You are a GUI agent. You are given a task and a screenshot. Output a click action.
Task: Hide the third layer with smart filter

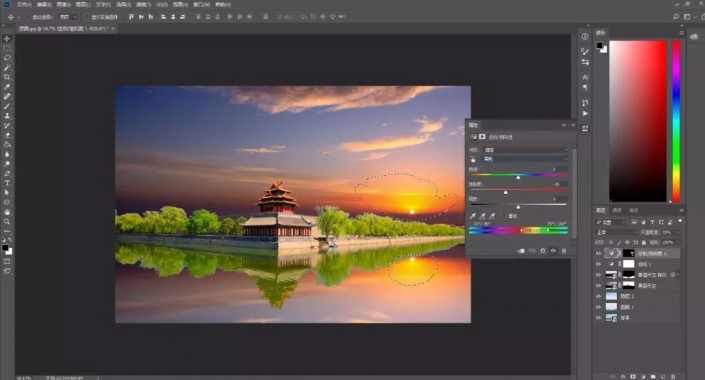point(598,275)
